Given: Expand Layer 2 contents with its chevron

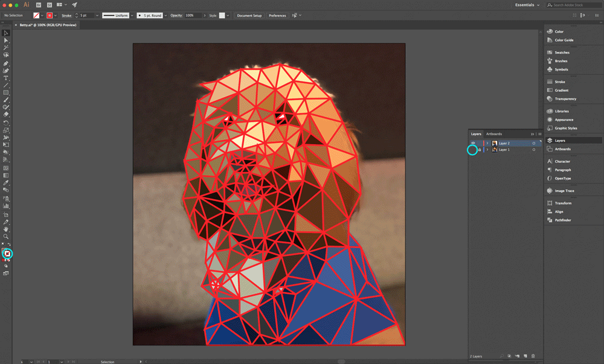Looking at the screenshot, I should coord(487,143).
